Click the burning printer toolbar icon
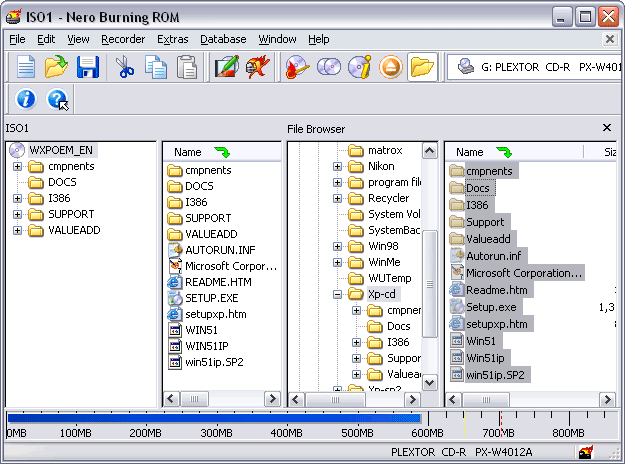This screenshot has width=625, height=464. 257,67
